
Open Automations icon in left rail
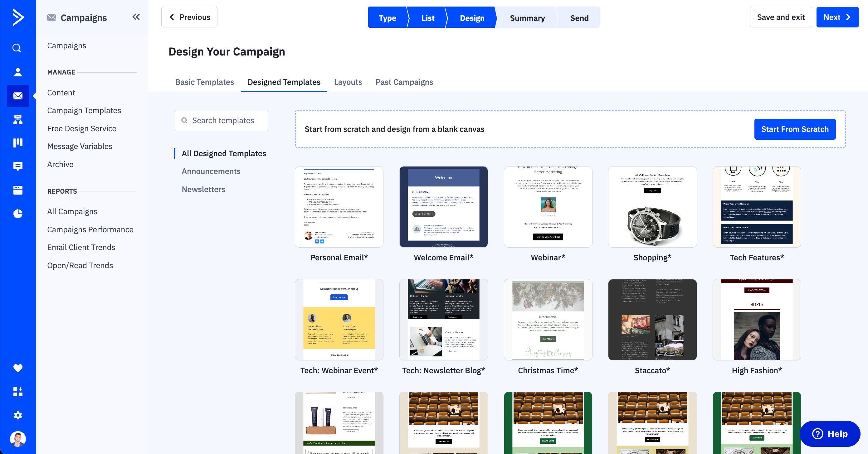17,119
